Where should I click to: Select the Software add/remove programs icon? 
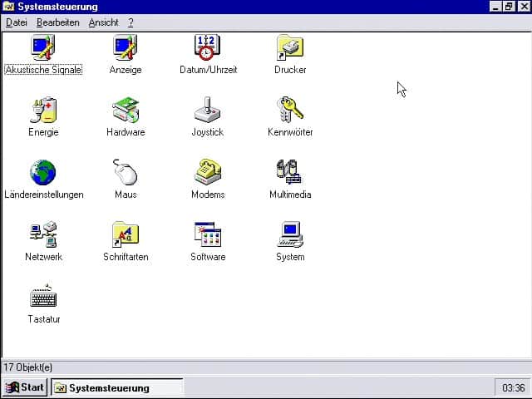[x=208, y=234]
